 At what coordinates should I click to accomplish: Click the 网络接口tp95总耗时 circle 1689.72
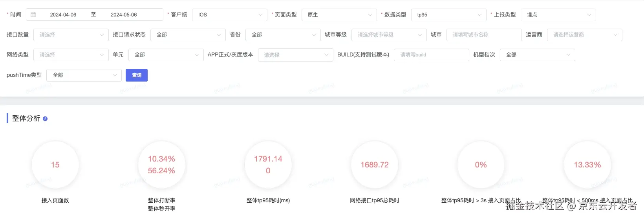[x=375, y=165]
